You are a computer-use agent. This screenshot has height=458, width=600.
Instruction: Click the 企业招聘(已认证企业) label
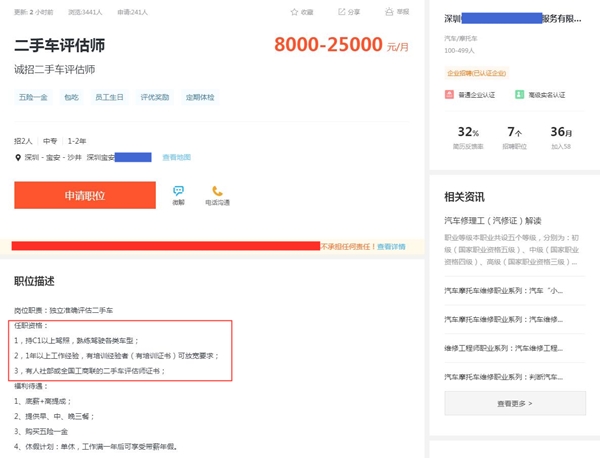click(x=479, y=74)
